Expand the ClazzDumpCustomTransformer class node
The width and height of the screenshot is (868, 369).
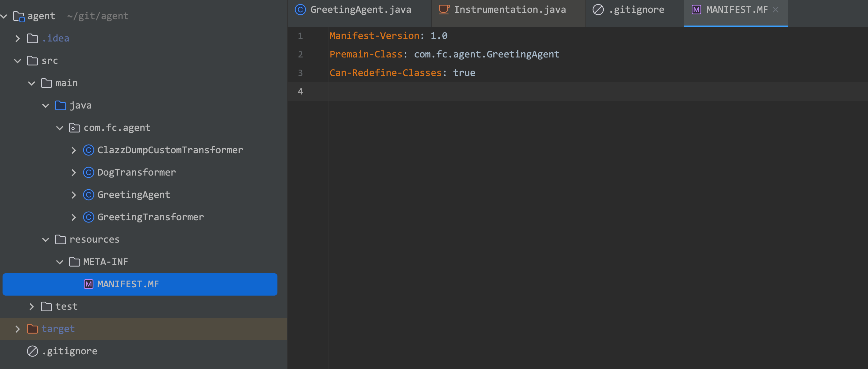click(74, 150)
